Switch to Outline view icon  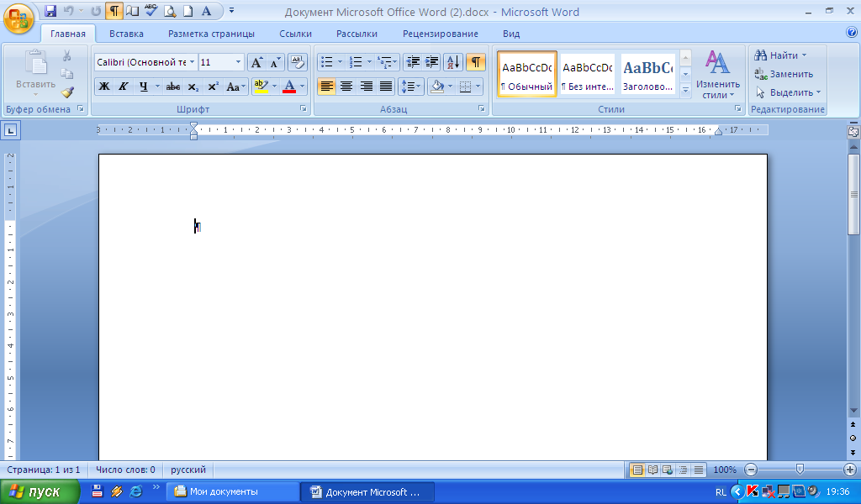pyautogui.click(x=683, y=470)
